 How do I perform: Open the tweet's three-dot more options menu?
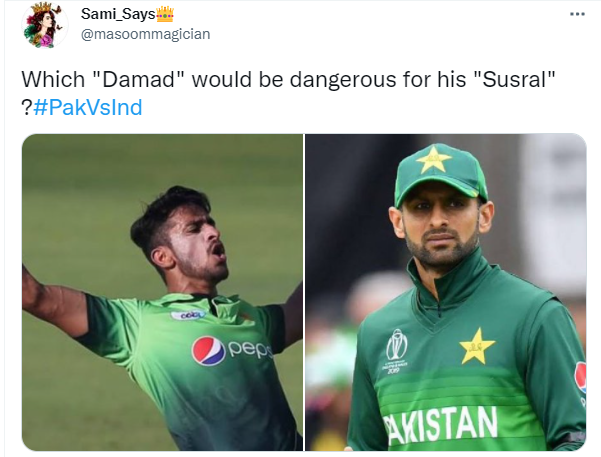pyautogui.click(x=577, y=14)
